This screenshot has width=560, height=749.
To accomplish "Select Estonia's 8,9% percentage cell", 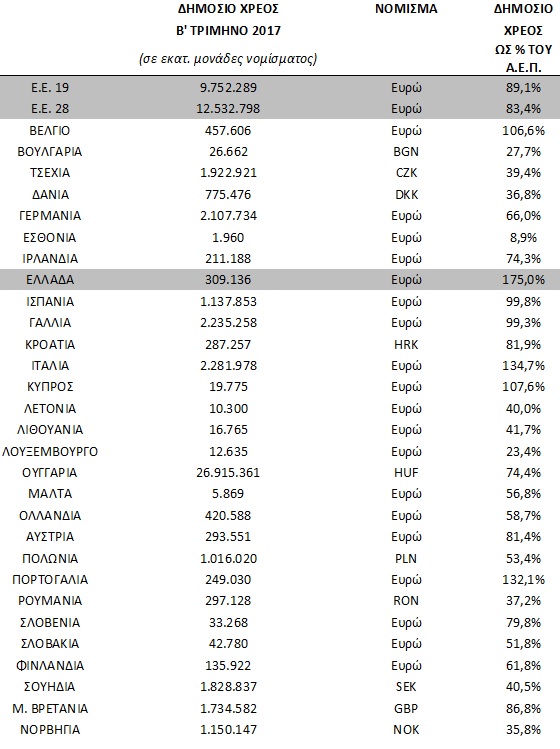I will pyautogui.click(x=523, y=238).
